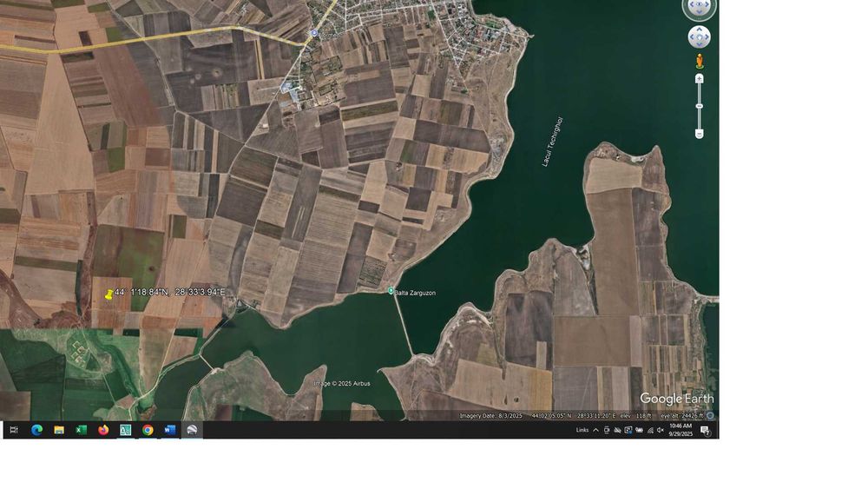
Task: Click the placemark label 44° 1'18.84"N, 28°33'3.94"E
Action: (170, 292)
